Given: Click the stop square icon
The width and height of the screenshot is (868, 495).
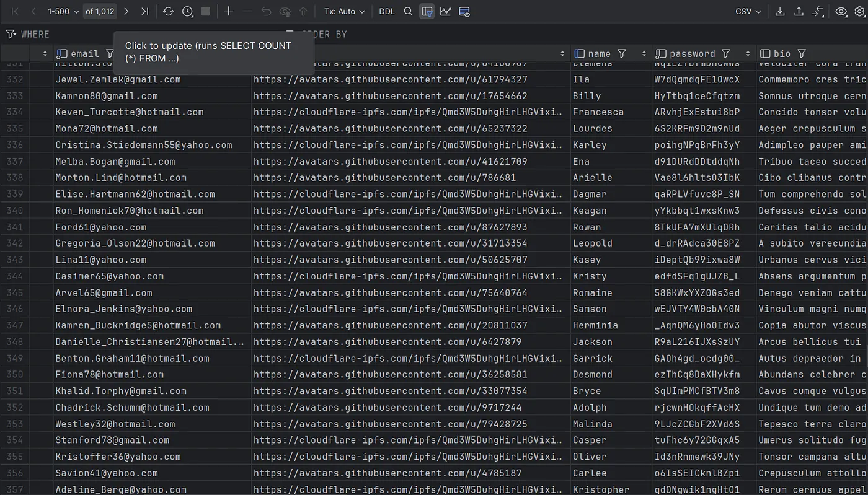Looking at the screenshot, I should [x=206, y=11].
